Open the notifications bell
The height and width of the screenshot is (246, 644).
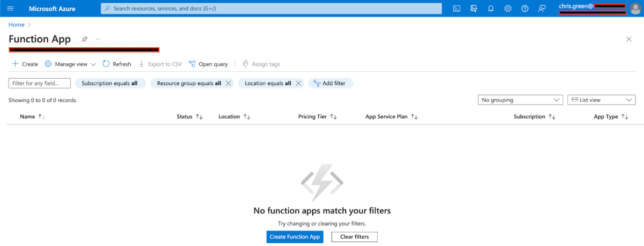[x=491, y=9]
